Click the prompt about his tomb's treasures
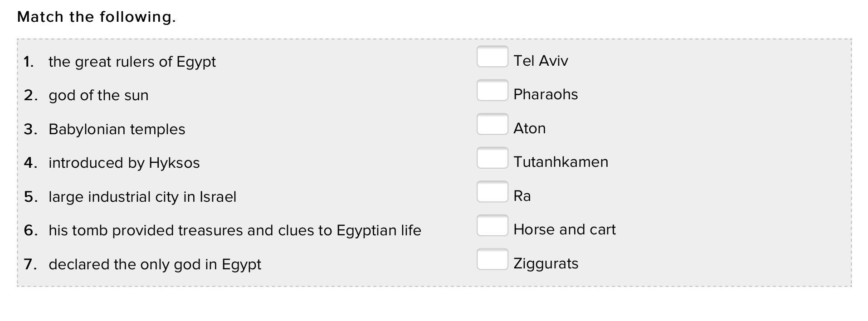868x321 pixels. tap(234, 230)
